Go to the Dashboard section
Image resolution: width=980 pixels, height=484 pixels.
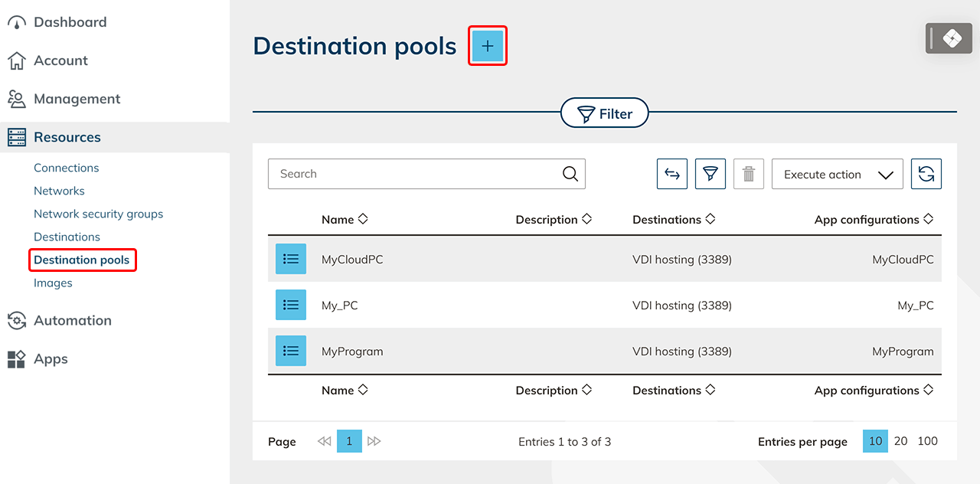[x=70, y=22]
